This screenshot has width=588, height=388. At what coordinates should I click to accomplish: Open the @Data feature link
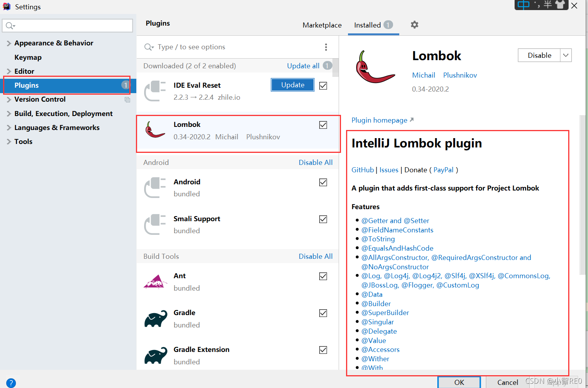[x=372, y=294]
